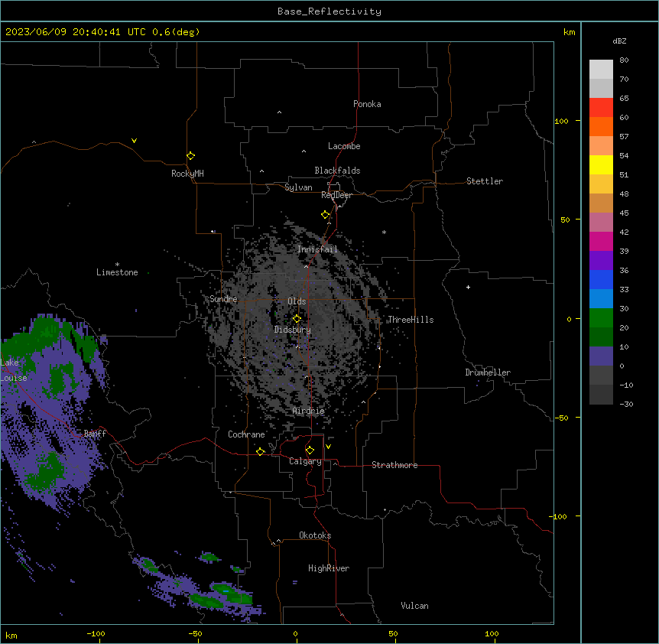This screenshot has width=659, height=644.
Task: Click the yellow diamond marker south of RedDeer
Action: (x=325, y=215)
